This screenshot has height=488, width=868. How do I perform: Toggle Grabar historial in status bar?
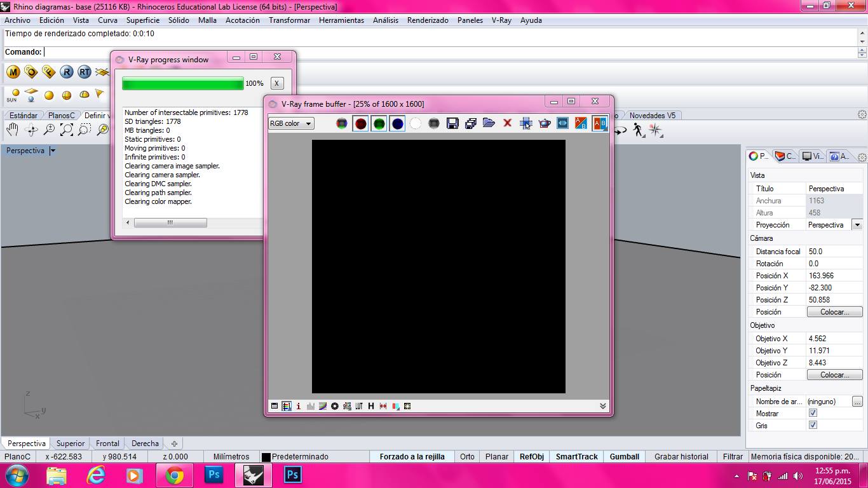pyautogui.click(x=681, y=457)
